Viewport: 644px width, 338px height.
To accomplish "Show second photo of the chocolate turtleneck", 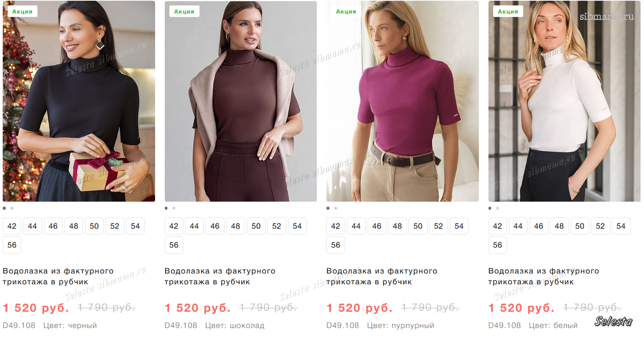I will coord(174,208).
